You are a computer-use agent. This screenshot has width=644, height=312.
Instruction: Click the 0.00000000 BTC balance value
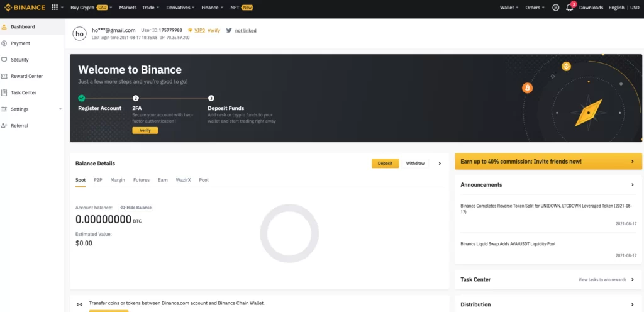(x=108, y=220)
